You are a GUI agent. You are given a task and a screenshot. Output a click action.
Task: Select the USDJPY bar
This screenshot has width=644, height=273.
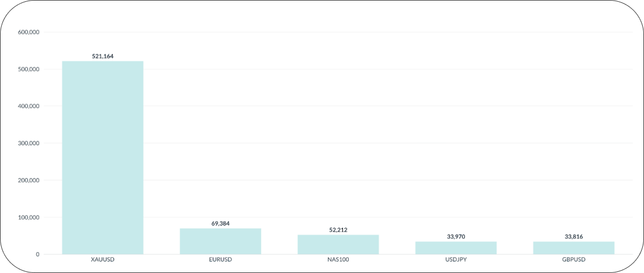[x=456, y=248]
